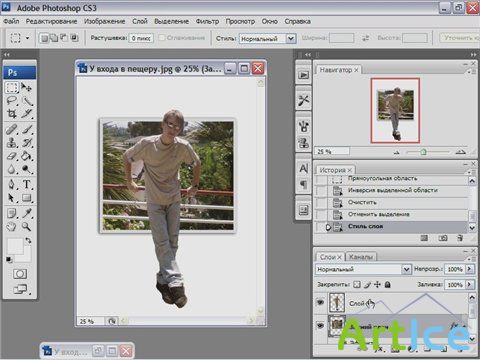Zoom in with Navigator large mountains button
480x360 pixels.
click(x=460, y=152)
